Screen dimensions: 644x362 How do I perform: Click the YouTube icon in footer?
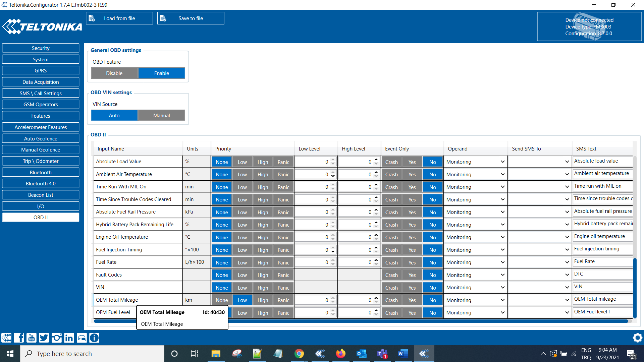click(x=31, y=338)
